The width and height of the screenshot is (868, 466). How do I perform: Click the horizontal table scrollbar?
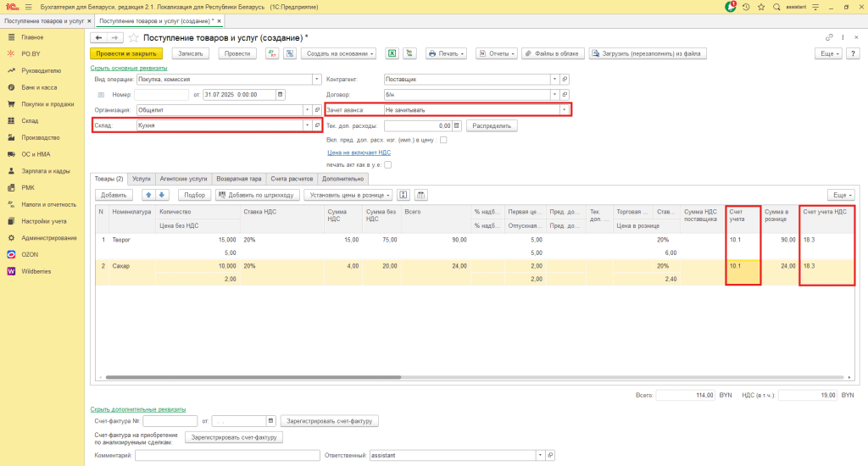point(253,377)
